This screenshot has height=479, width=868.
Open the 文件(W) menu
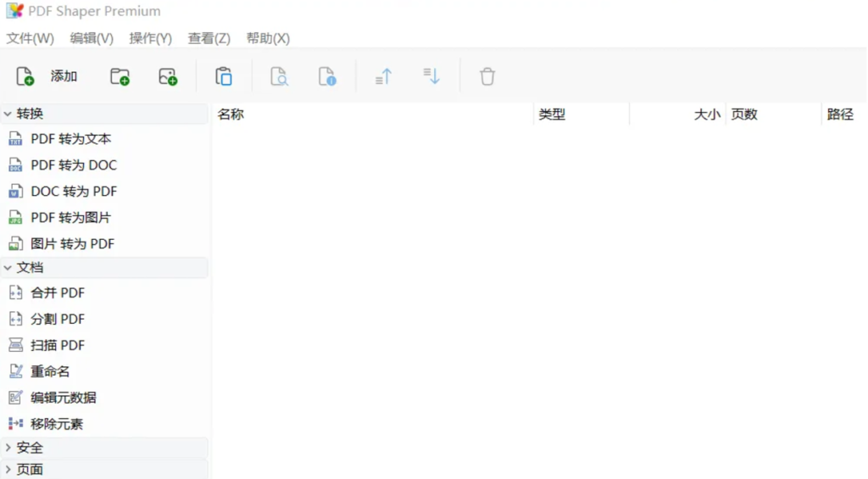pos(30,38)
